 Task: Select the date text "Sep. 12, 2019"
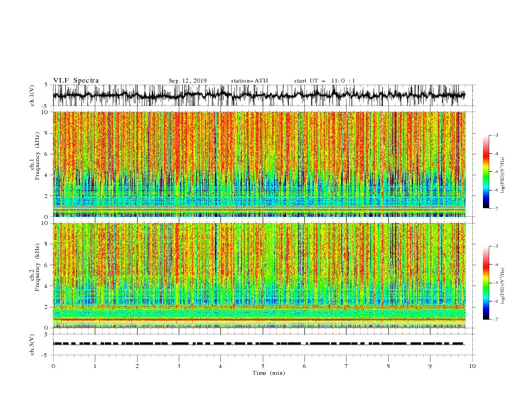click(x=187, y=81)
